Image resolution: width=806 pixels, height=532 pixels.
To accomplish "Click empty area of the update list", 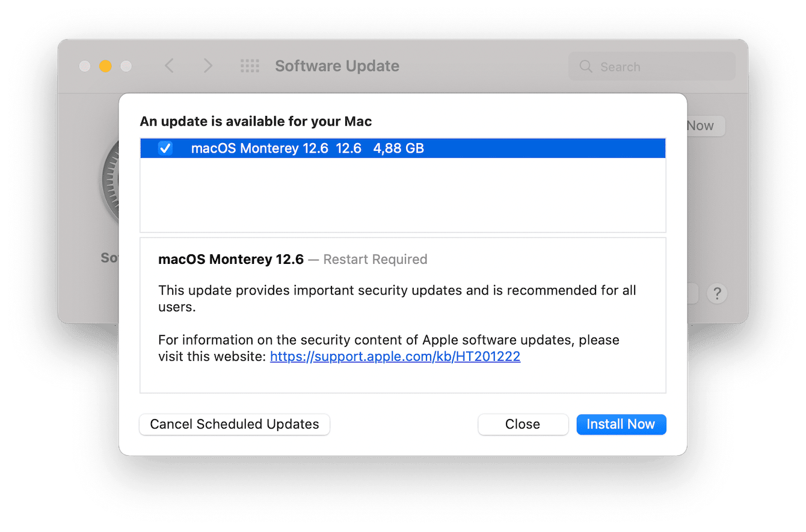I will (x=402, y=195).
